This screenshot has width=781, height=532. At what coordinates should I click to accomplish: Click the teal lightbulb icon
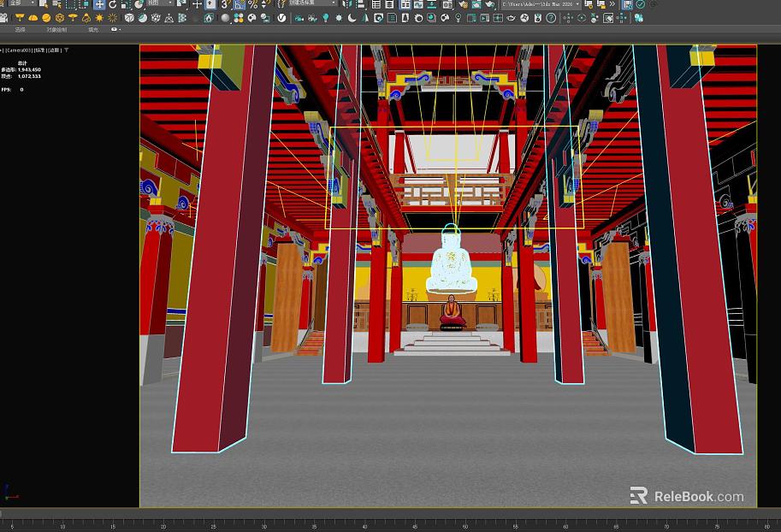(325, 18)
